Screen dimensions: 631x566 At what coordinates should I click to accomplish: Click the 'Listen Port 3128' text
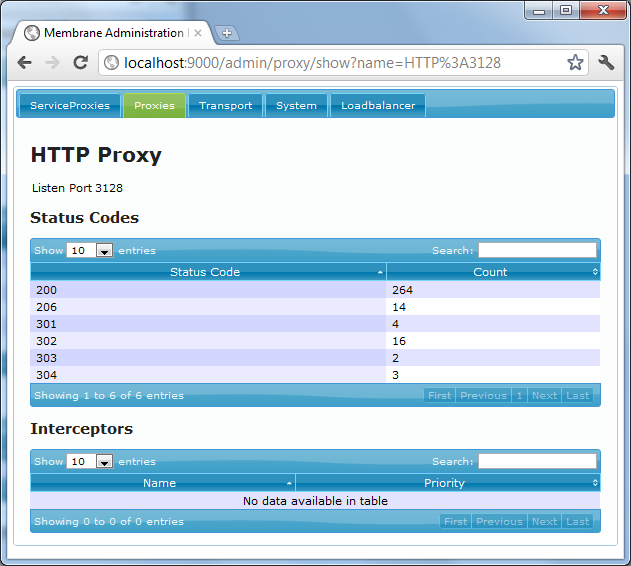click(x=77, y=188)
